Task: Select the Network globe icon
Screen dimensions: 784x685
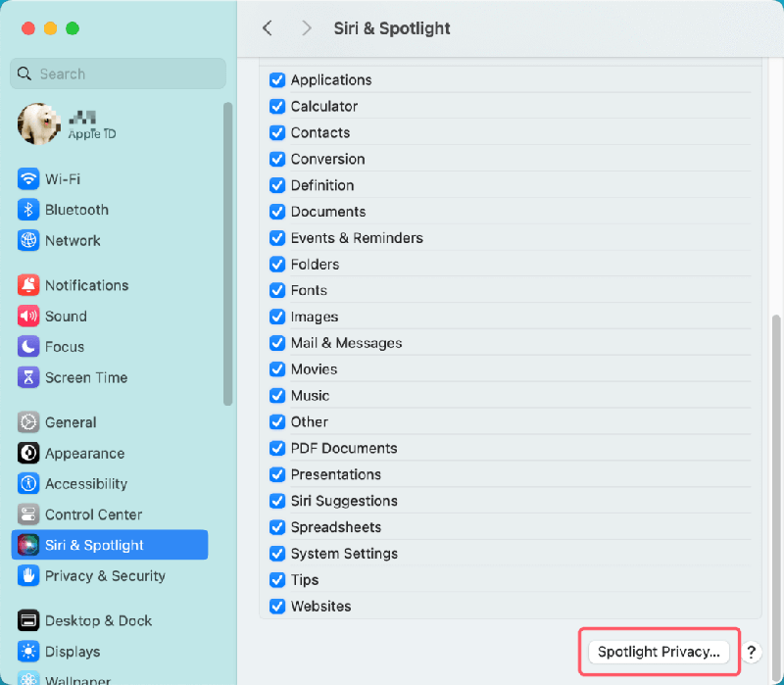Action: click(x=28, y=240)
